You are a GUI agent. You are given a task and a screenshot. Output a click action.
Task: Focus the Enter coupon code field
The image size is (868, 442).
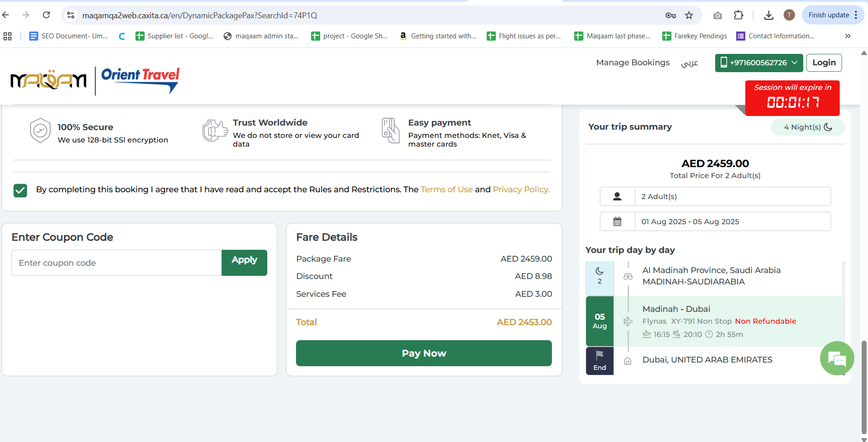(116, 263)
